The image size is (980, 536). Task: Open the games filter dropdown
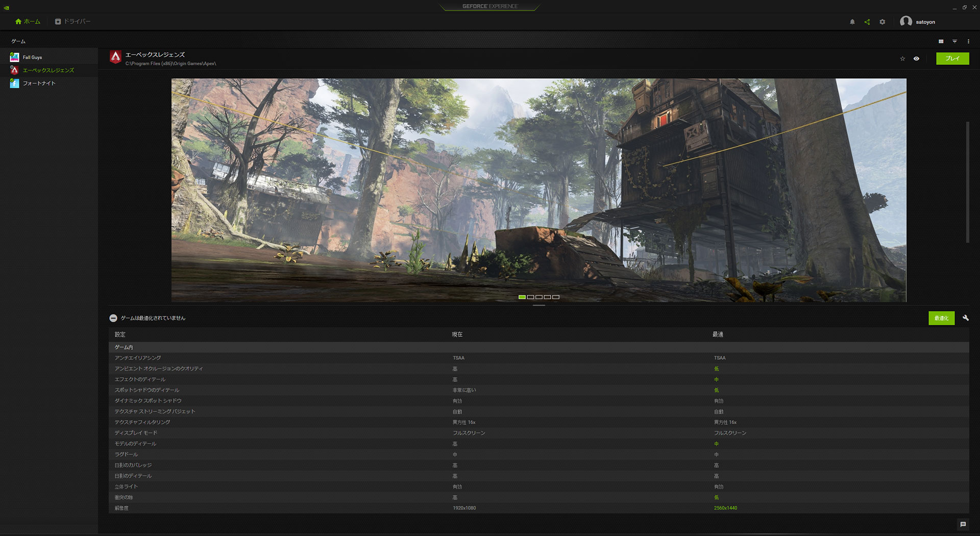954,41
